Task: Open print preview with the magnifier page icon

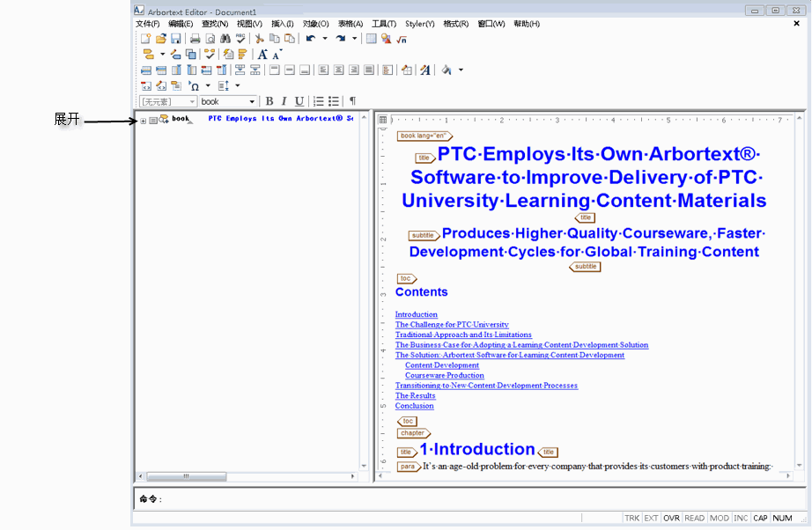Action: (210, 39)
